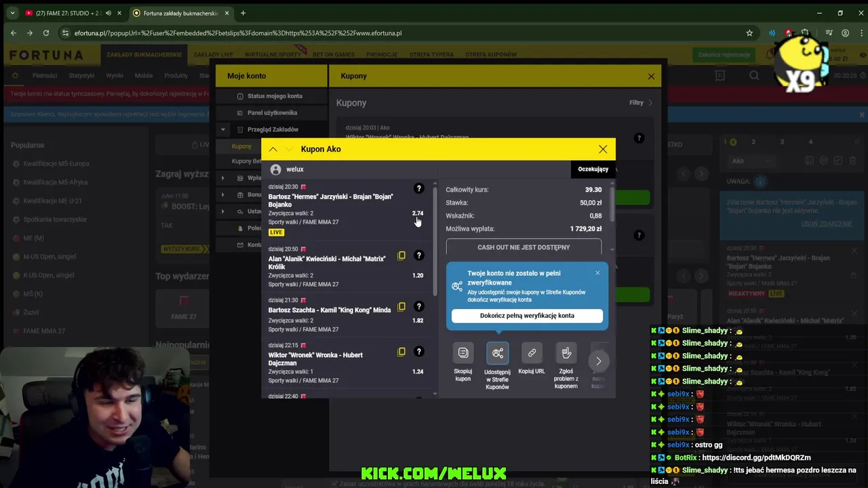Close the Kupony panel with X
This screenshot has width=868, height=488.
(x=651, y=76)
